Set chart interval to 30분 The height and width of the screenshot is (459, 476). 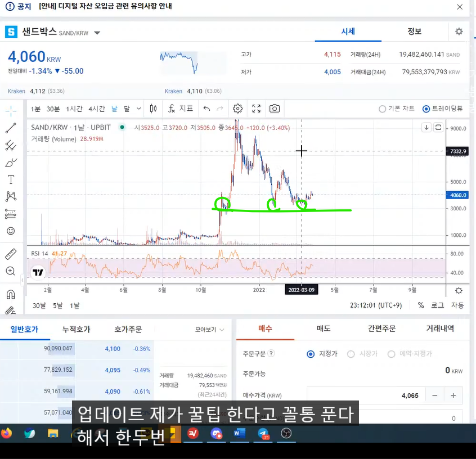click(x=53, y=109)
